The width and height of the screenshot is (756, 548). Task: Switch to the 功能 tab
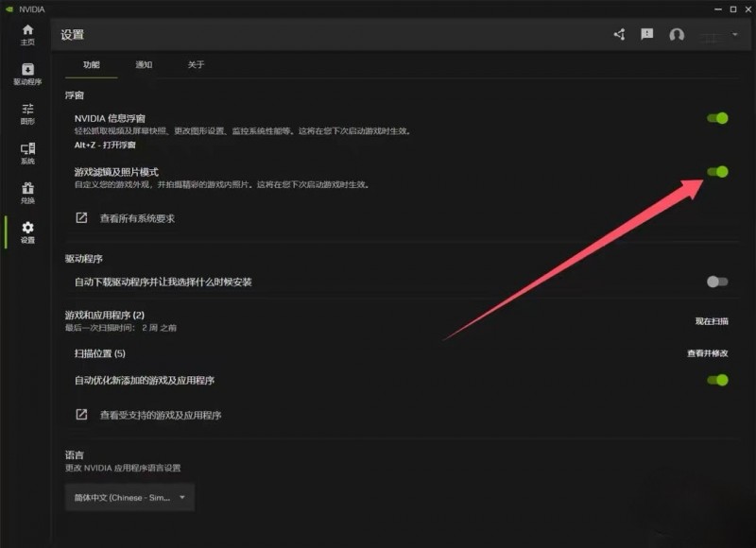pos(91,64)
